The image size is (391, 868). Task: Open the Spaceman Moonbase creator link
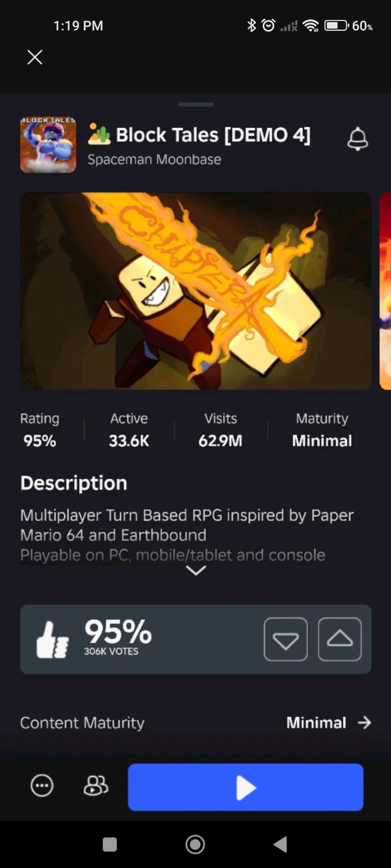point(154,160)
